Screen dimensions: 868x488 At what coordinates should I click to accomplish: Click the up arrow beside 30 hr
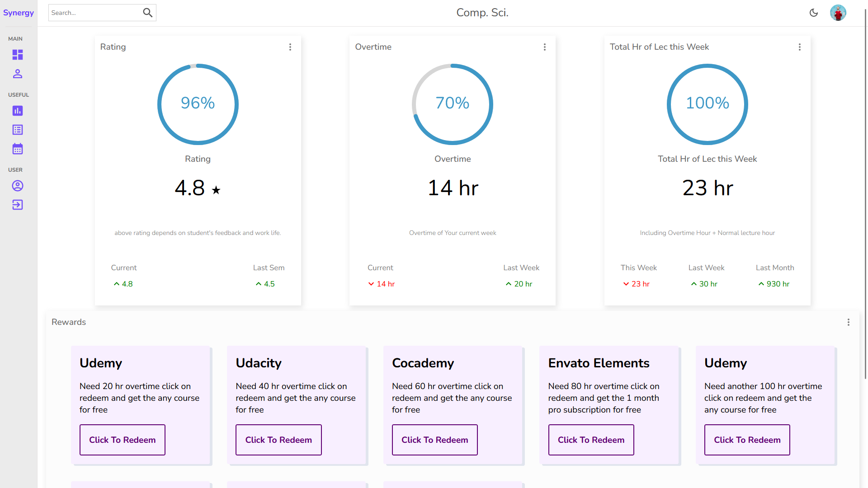tap(694, 284)
